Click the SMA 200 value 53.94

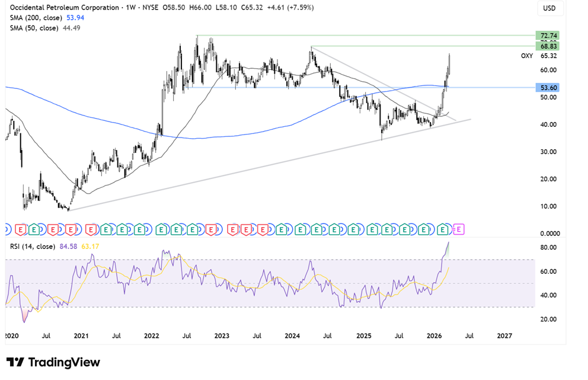75,18
